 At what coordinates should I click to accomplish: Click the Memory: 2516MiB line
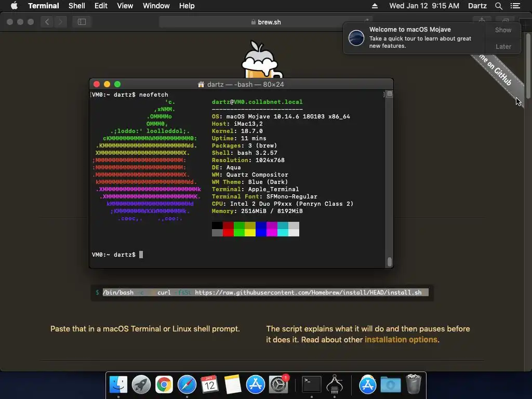click(x=257, y=211)
